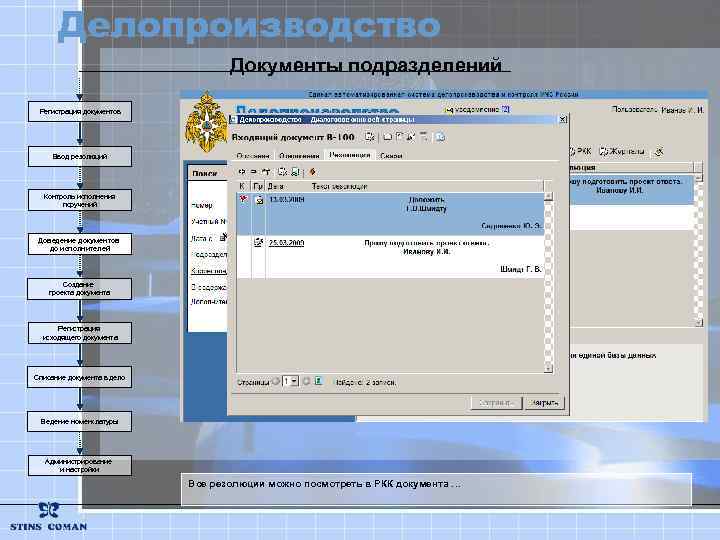Switch to the Описание tab
The height and width of the screenshot is (540, 720).
(252, 156)
